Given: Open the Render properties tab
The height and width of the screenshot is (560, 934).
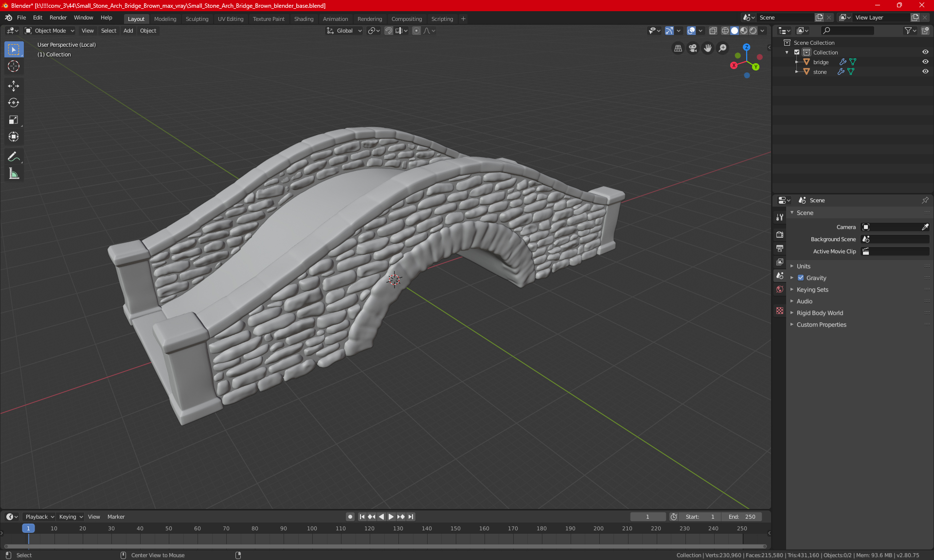Looking at the screenshot, I should 780,234.
